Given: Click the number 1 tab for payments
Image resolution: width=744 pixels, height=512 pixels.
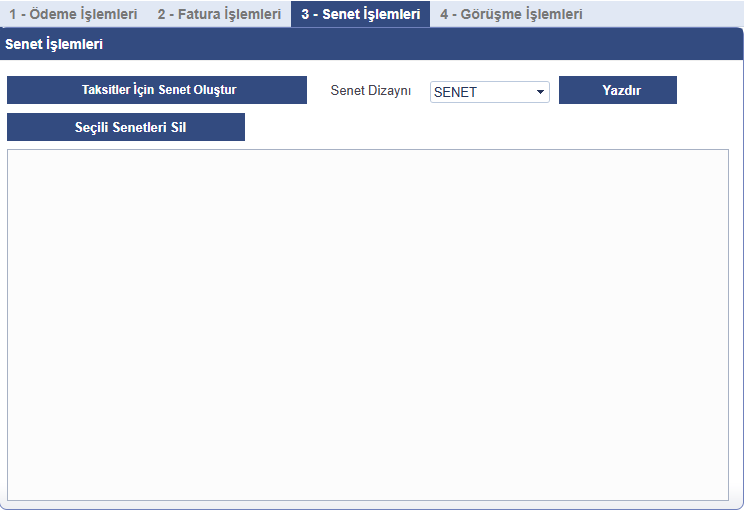Looking at the screenshot, I should 73,14.
